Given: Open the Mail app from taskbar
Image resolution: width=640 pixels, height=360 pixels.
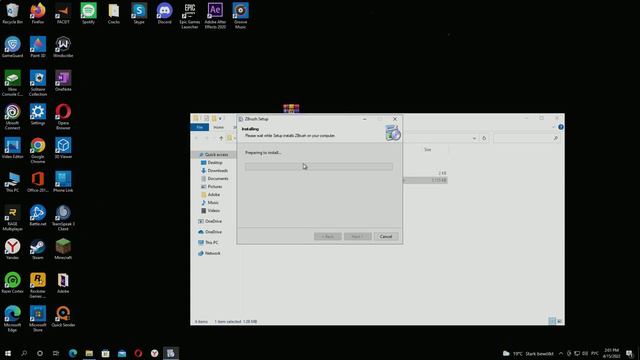Looking at the screenshot, I should pyautogui.click(x=122, y=353).
